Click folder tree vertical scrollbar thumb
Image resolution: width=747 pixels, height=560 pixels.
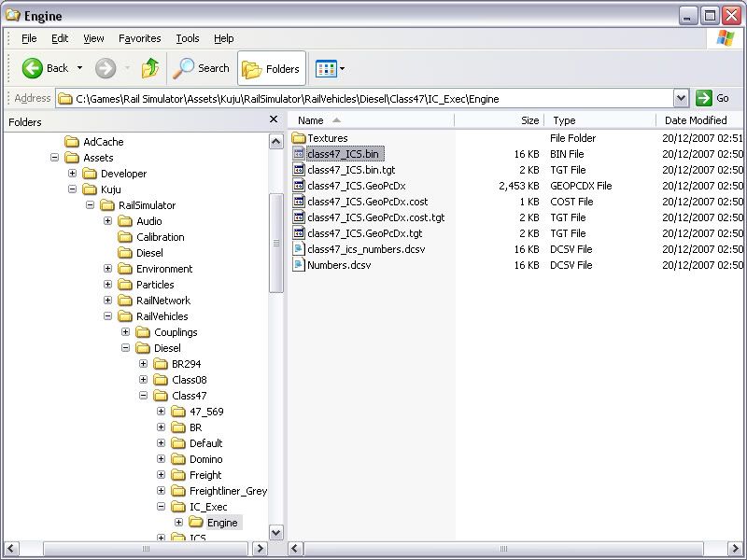coord(275,243)
